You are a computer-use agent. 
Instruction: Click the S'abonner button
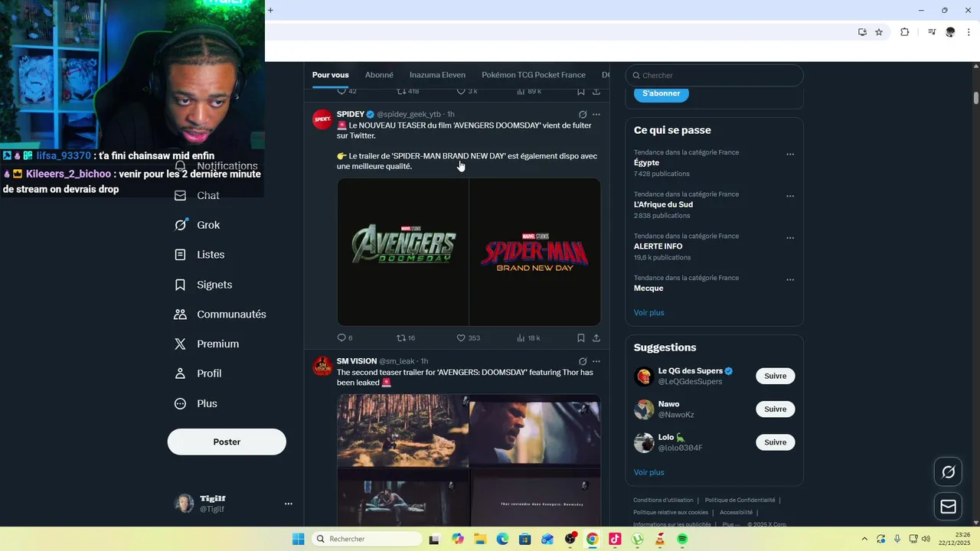[x=661, y=93]
